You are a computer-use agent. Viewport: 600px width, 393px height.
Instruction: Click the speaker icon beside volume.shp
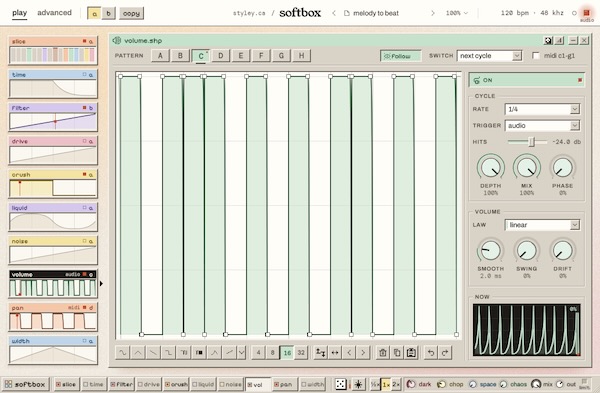(117, 40)
